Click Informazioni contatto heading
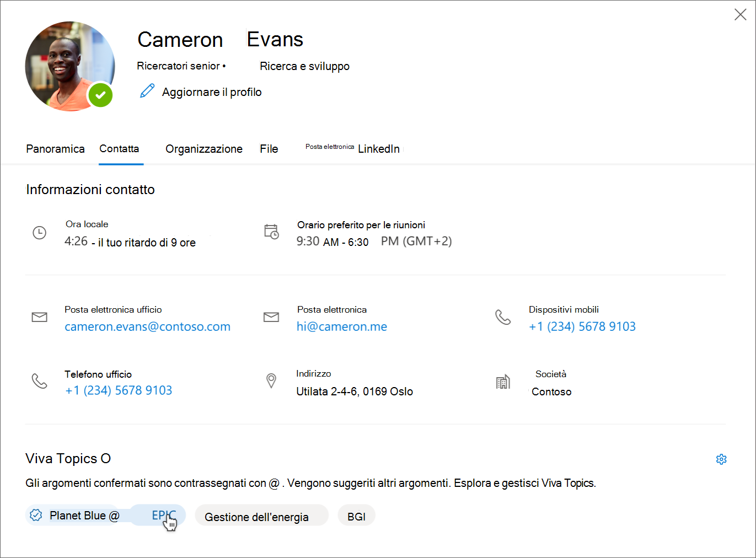Screen dimensions: 756x558 point(90,190)
